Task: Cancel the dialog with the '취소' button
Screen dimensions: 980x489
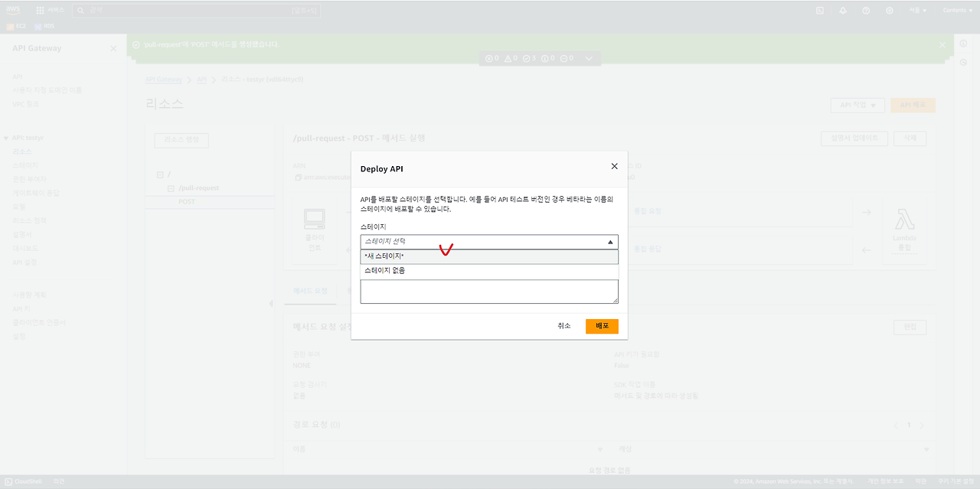Action: coord(564,326)
